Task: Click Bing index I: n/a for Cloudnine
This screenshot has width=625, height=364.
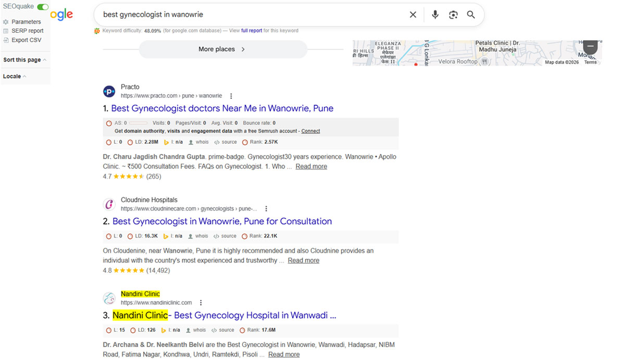Action: coord(173,236)
